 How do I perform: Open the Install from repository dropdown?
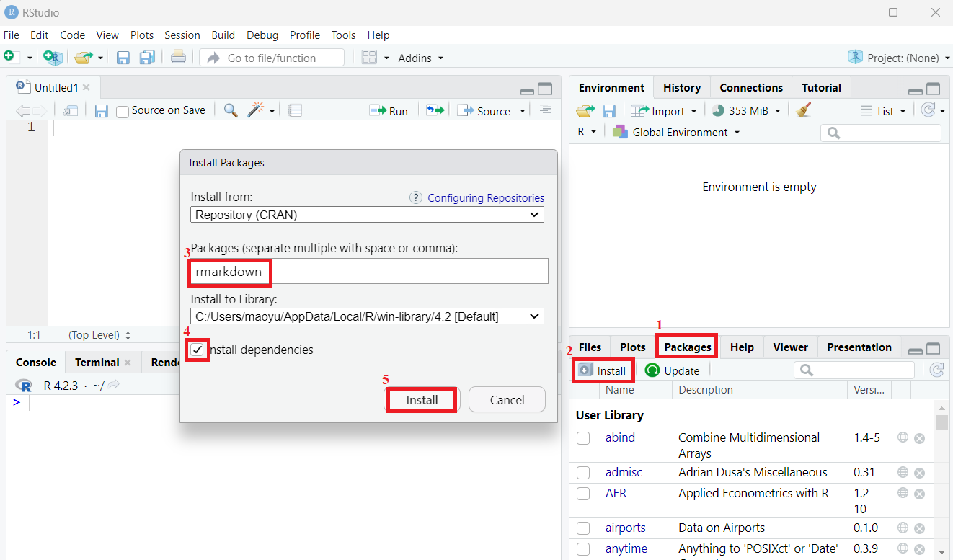click(368, 215)
